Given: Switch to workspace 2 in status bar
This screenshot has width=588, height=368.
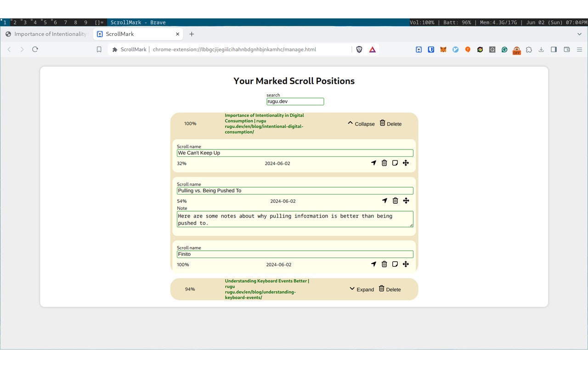Looking at the screenshot, I should (15, 22).
